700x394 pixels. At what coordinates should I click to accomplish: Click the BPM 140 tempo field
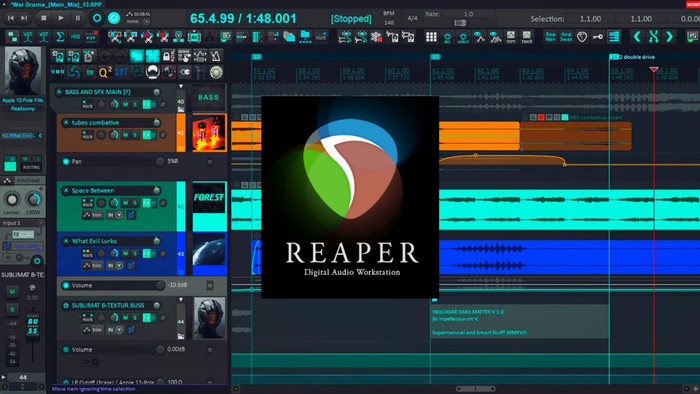click(389, 18)
